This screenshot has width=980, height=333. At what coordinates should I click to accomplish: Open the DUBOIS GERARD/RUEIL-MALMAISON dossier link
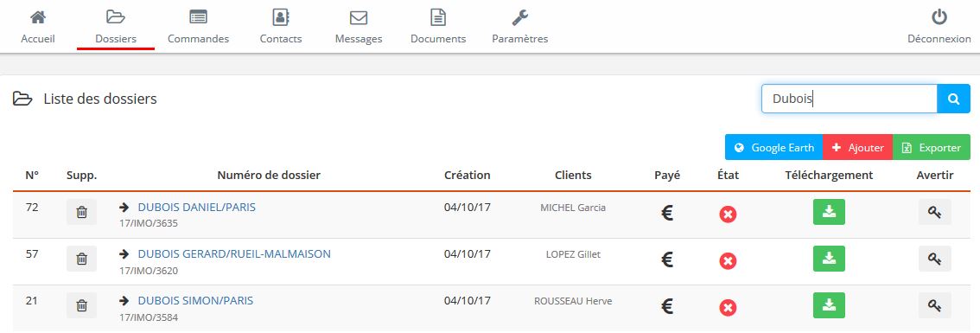[234, 254]
